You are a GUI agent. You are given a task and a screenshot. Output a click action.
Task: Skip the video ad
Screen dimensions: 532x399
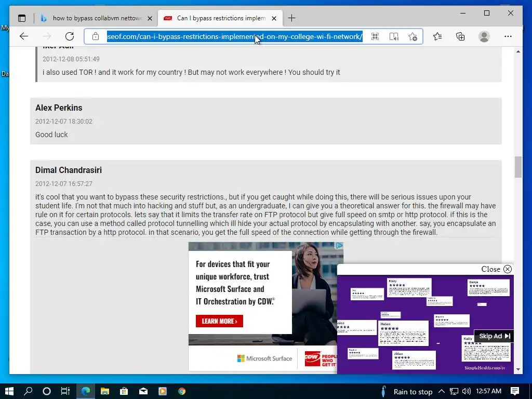pyautogui.click(x=494, y=336)
